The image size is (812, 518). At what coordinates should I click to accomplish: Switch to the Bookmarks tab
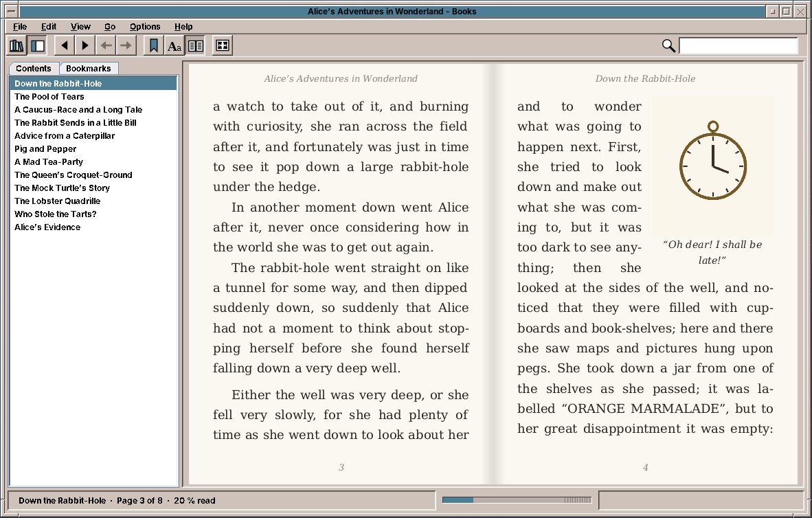tap(89, 69)
